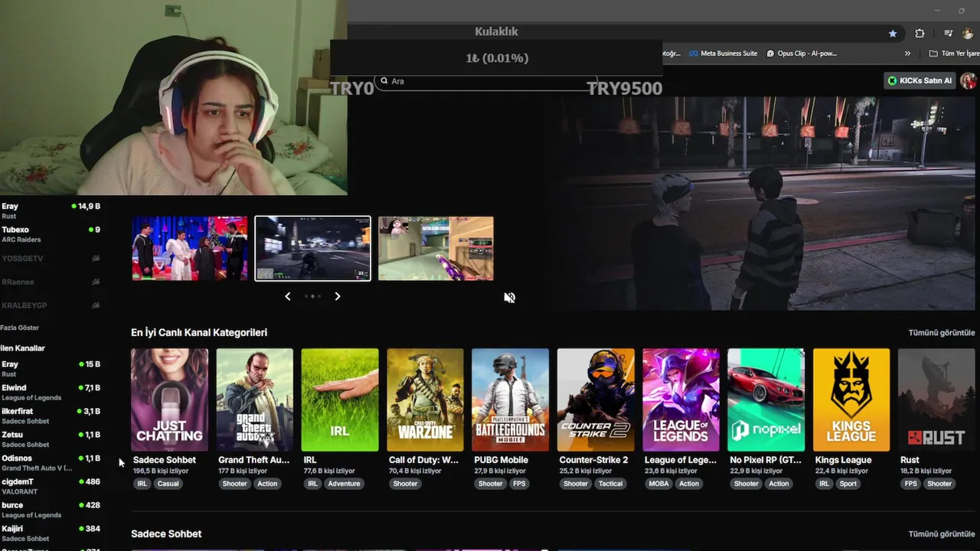980x551 pixels.
Task: Go to the next featured stream
Action: [x=337, y=296]
